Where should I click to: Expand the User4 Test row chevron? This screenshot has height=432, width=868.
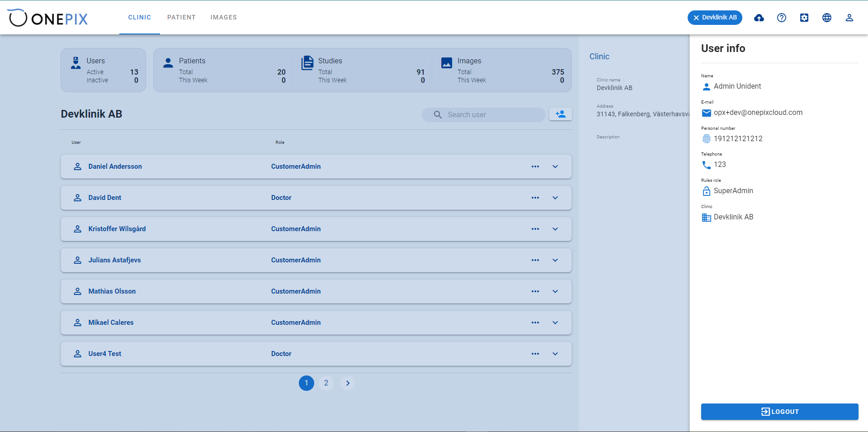pyautogui.click(x=555, y=354)
